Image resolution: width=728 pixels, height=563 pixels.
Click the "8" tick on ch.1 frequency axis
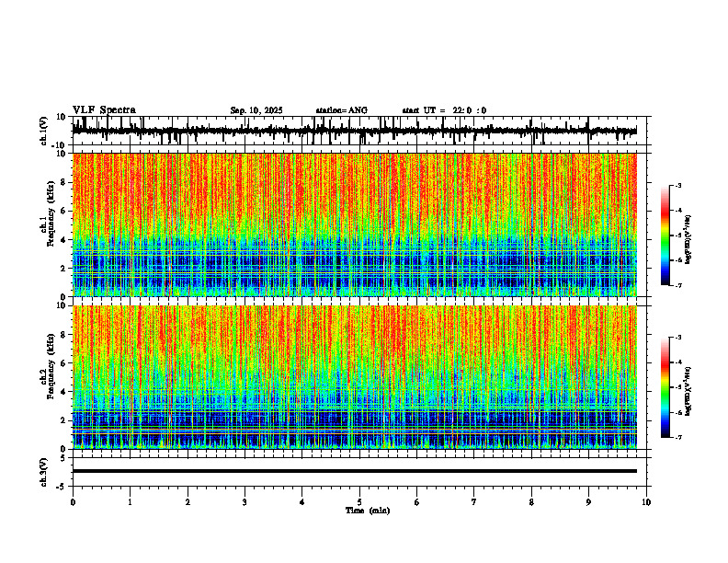point(64,182)
